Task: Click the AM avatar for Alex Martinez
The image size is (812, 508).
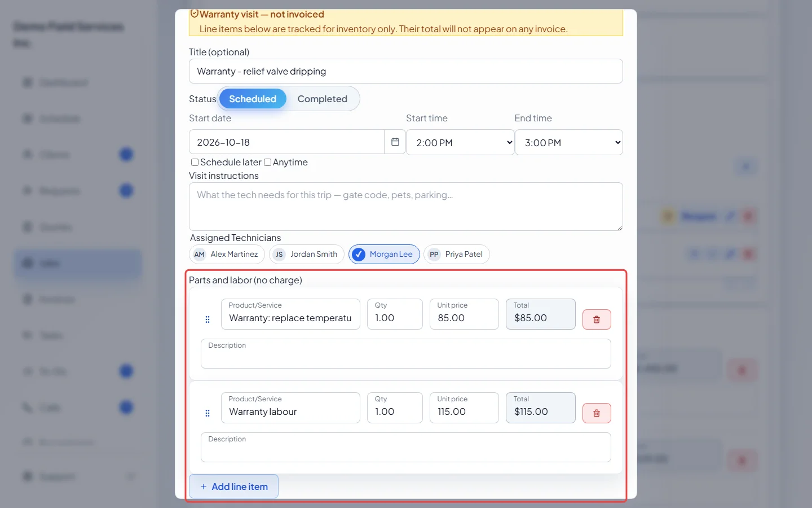Action: (200, 255)
